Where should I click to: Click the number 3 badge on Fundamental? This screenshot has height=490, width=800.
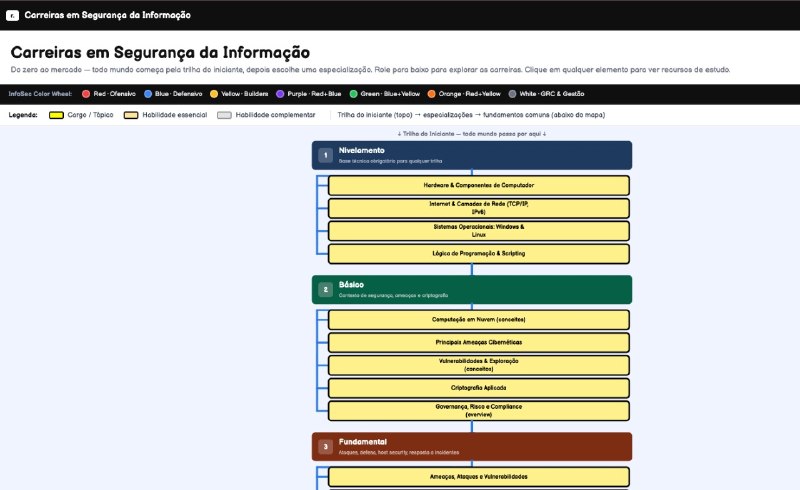coord(326,447)
